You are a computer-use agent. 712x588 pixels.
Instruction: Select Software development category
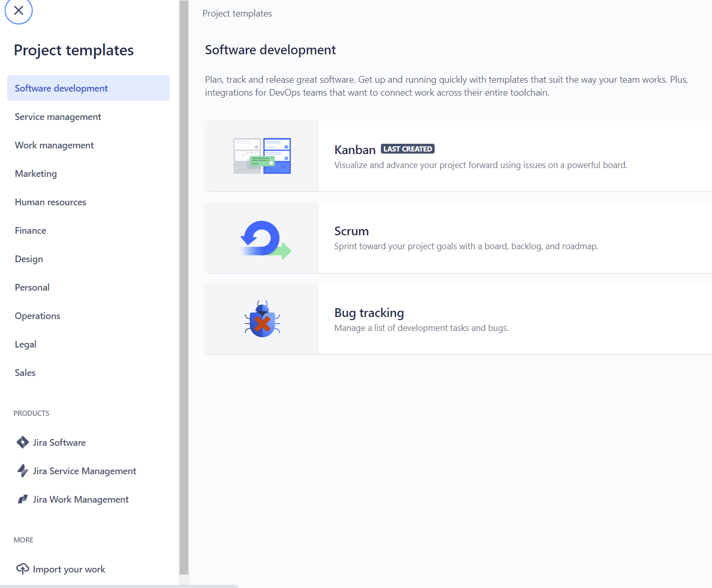click(88, 88)
